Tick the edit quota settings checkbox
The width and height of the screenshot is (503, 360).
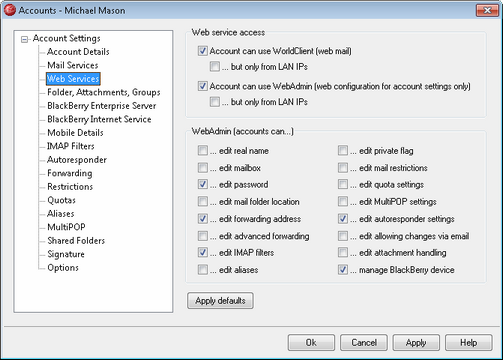tap(342, 184)
